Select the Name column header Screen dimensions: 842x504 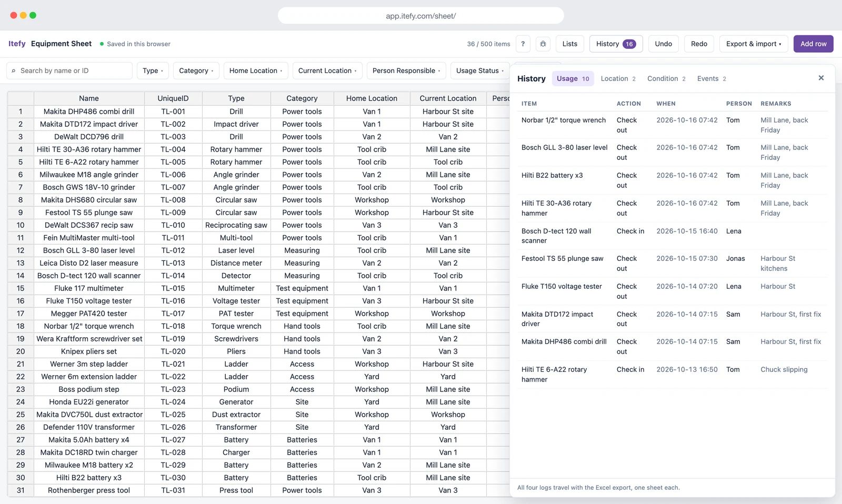pyautogui.click(x=89, y=98)
